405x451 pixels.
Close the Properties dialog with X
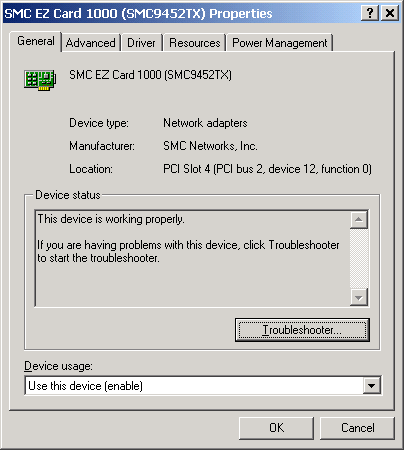(x=390, y=13)
